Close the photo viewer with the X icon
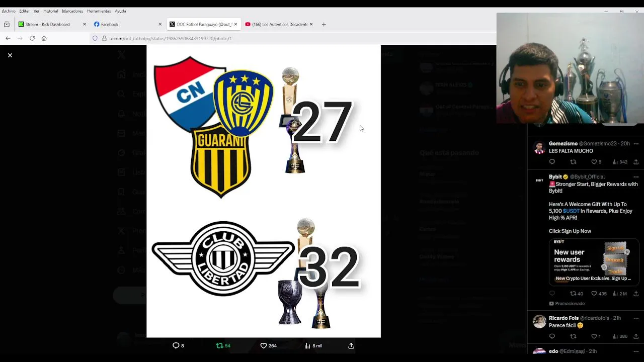644x362 pixels. point(10,55)
